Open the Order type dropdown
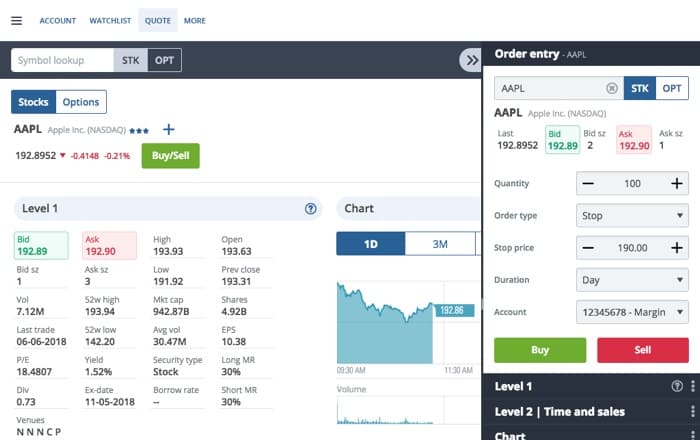 pyautogui.click(x=632, y=216)
